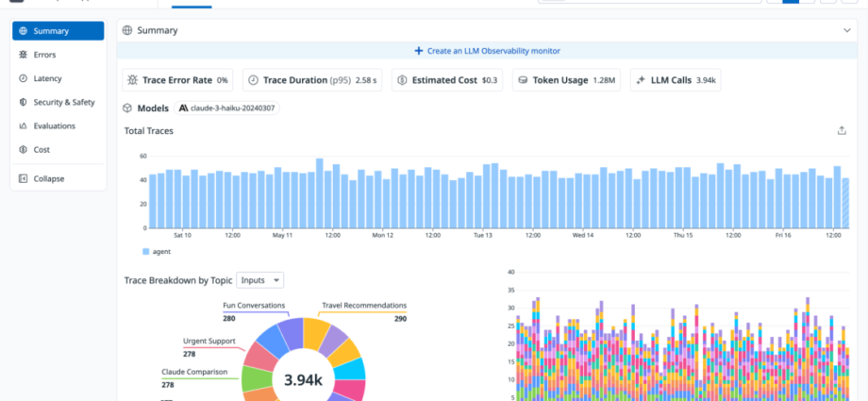
Task: Open the Inputs dropdown for topic breakdown
Action: pyautogui.click(x=260, y=280)
